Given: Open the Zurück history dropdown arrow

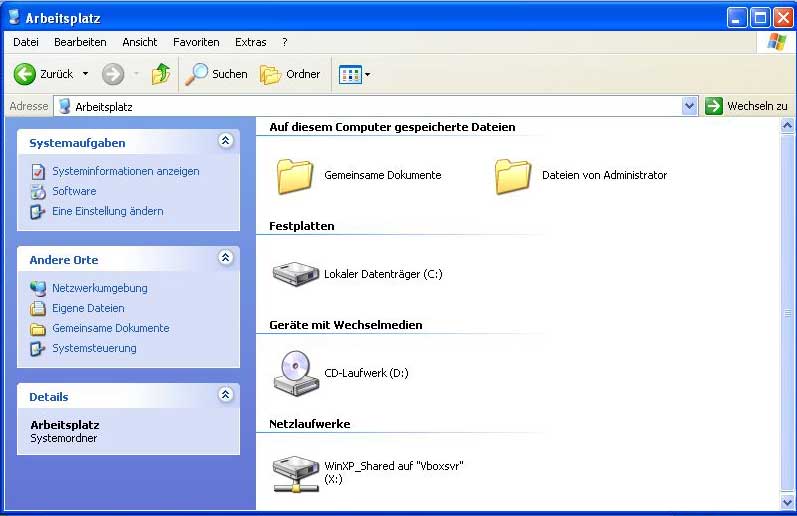Looking at the screenshot, I should pyautogui.click(x=85, y=74).
